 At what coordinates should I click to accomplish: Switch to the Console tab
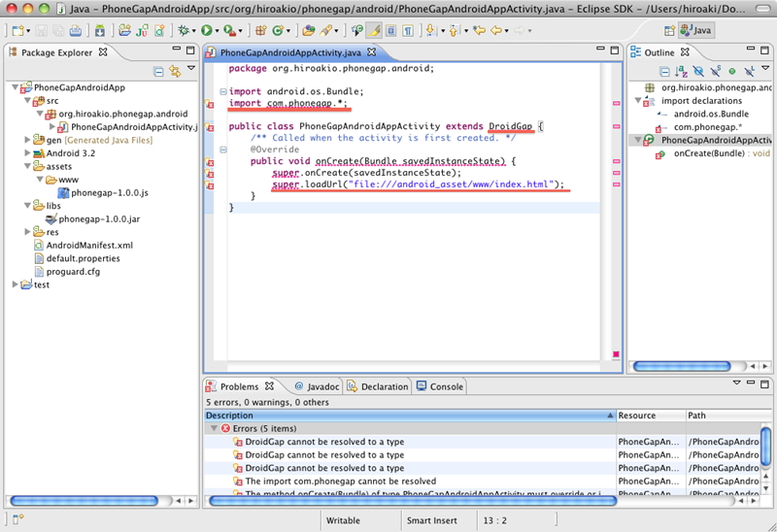pos(440,386)
